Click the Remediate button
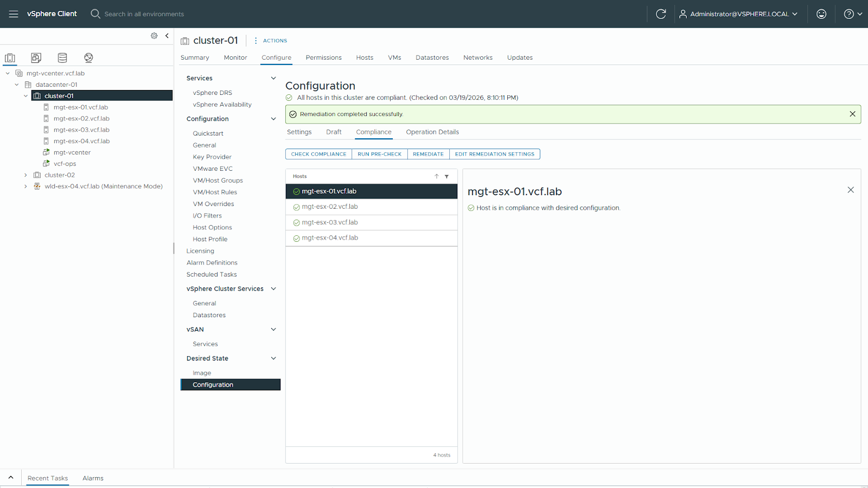 (428, 154)
